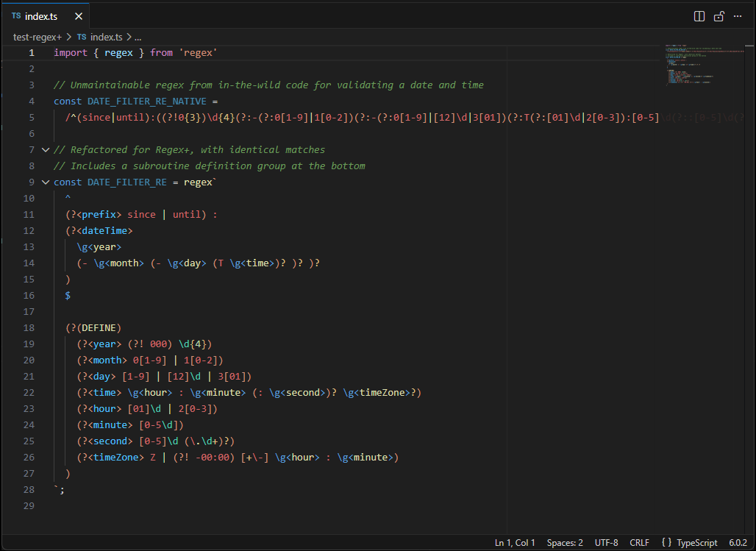Go to line using 'Ln 1, Col 1'

click(514, 543)
